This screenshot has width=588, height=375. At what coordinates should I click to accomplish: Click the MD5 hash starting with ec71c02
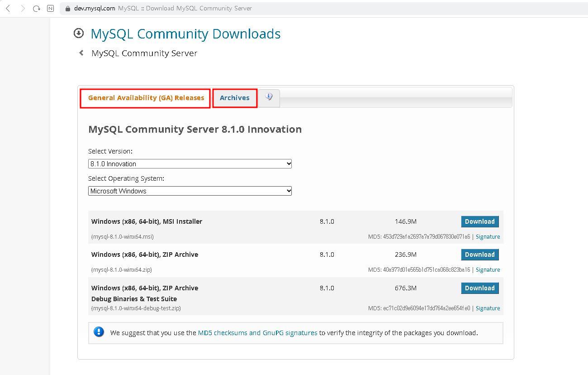click(427, 308)
